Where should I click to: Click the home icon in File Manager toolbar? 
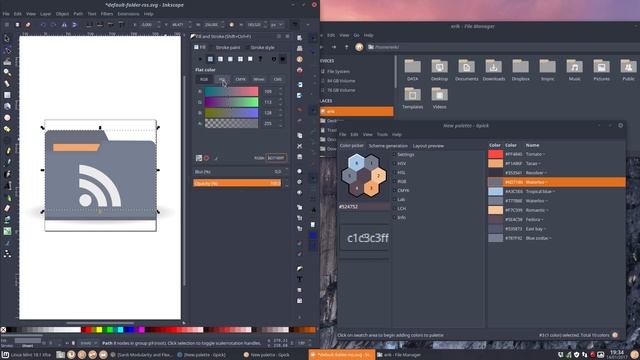(x=359, y=47)
